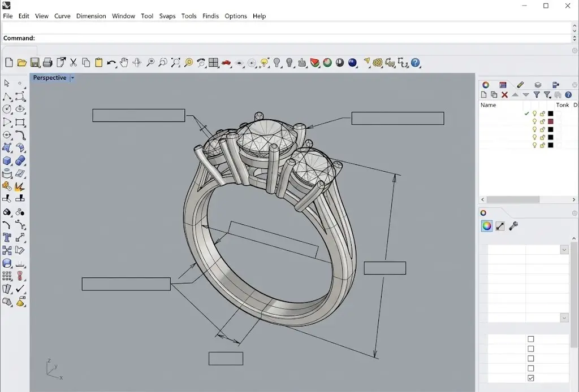Open the File menu

click(x=8, y=16)
